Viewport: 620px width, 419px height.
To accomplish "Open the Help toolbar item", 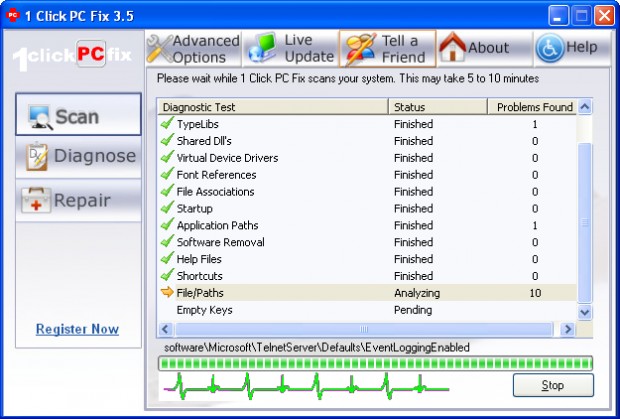I will 572,48.
